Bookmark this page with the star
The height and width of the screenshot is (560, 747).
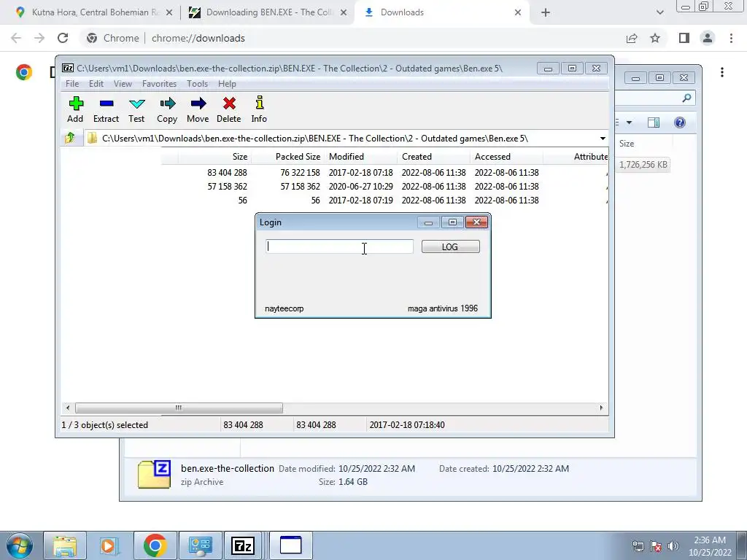pos(656,38)
